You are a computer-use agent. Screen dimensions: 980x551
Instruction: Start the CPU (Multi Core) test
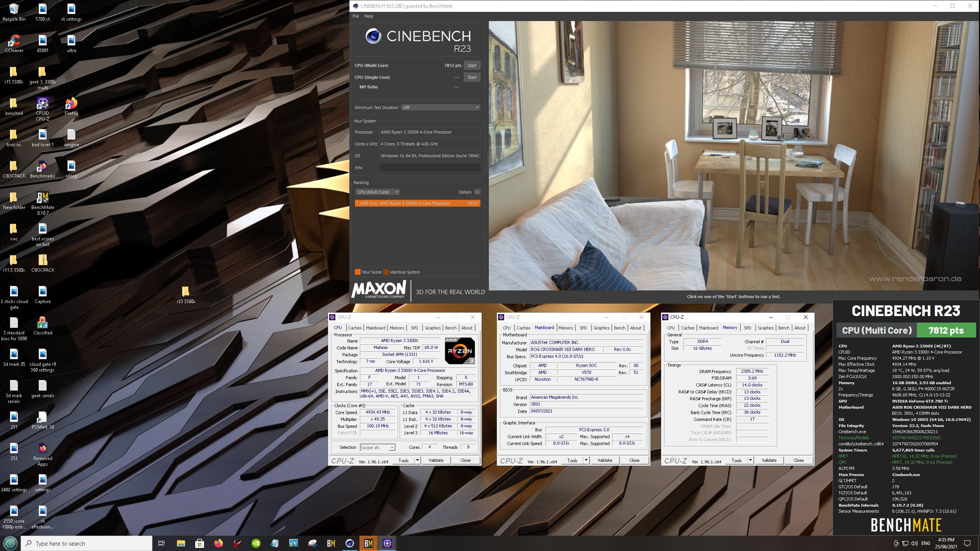(472, 65)
